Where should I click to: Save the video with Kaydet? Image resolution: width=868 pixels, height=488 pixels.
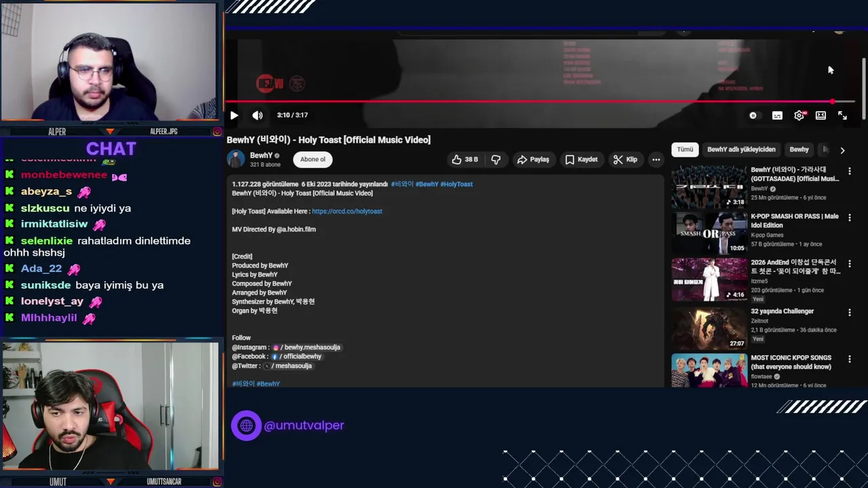point(581,159)
